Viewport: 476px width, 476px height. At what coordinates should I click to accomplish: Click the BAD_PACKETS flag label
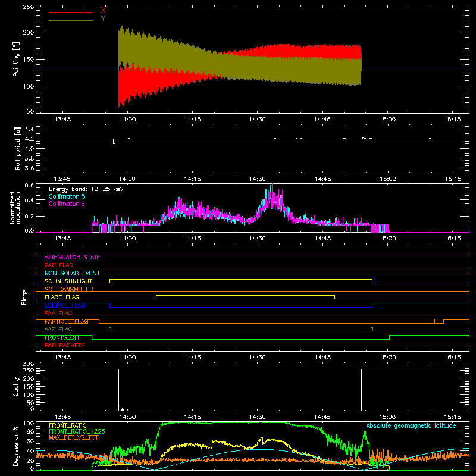tap(65, 345)
